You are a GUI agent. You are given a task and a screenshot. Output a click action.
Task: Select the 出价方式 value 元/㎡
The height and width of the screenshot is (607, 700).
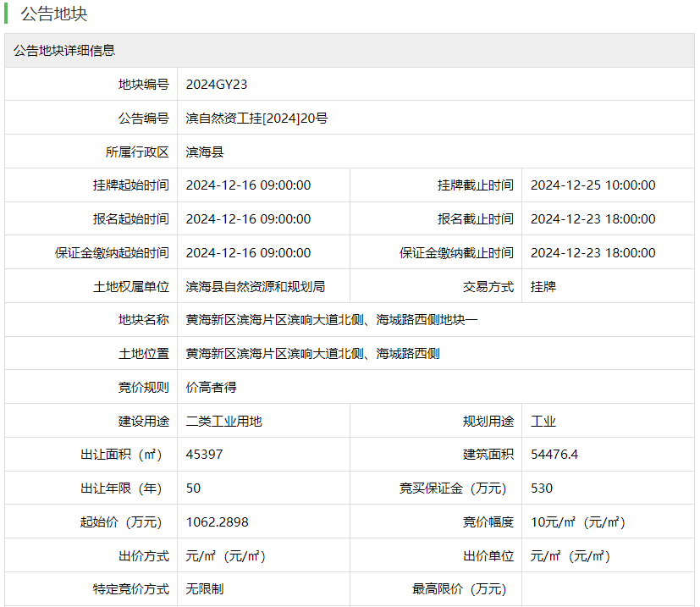pyautogui.click(x=226, y=556)
